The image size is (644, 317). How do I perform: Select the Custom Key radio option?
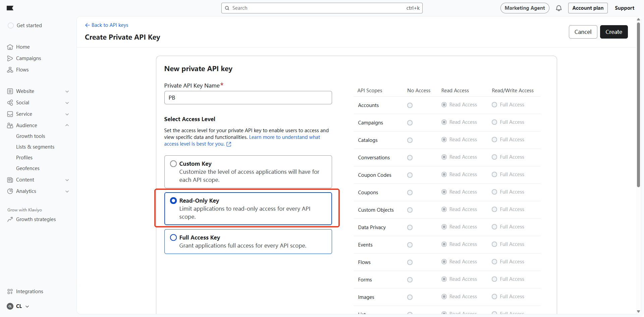[173, 164]
